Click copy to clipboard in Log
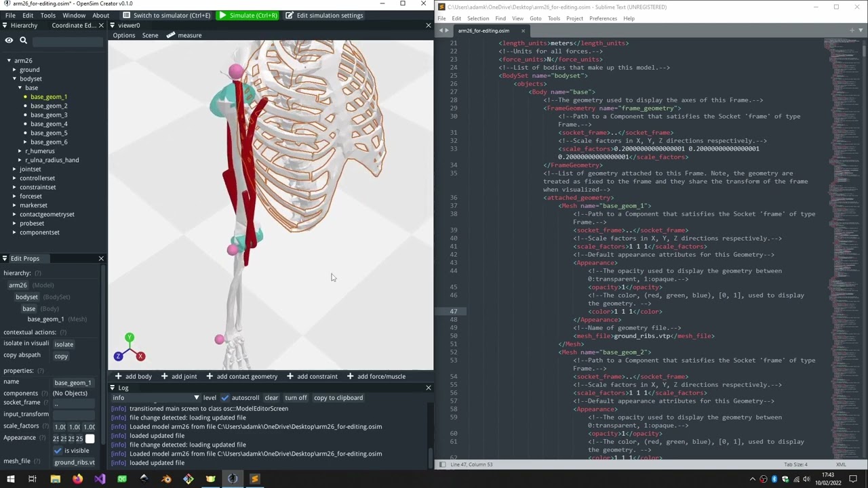 338,398
